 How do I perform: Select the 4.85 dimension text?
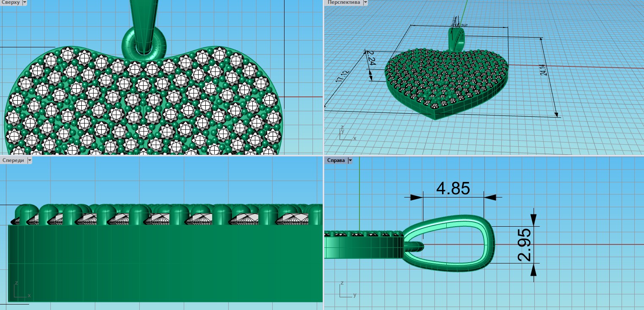point(453,189)
